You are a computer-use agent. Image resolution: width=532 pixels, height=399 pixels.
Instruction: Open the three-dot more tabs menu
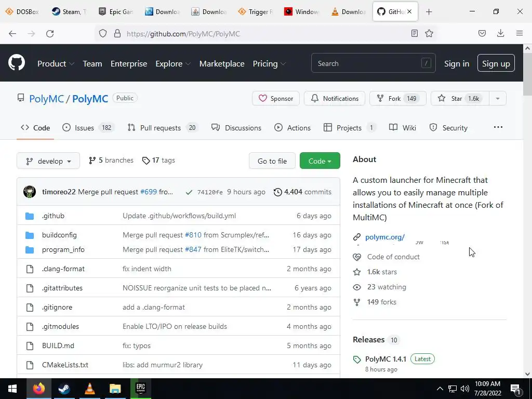498,127
